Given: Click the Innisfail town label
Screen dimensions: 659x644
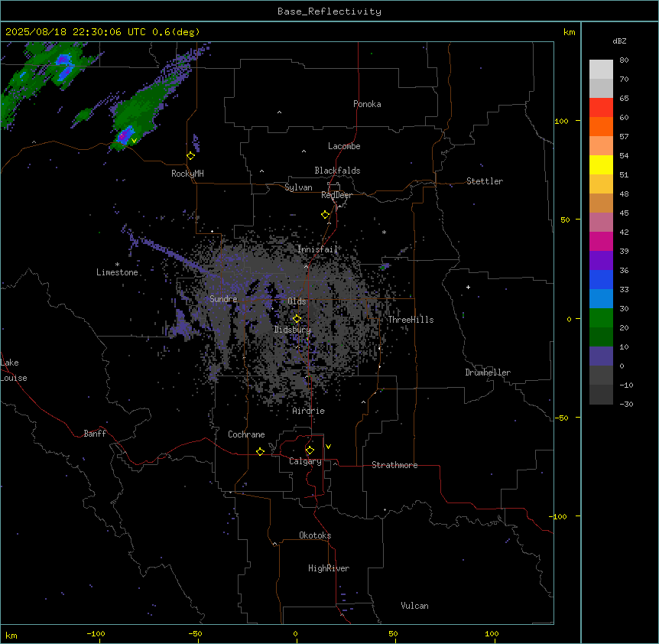Looking at the screenshot, I should coord(317,249).
